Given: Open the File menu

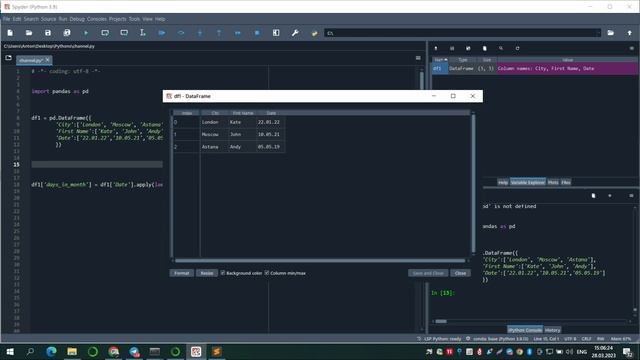Looking at the screenshot, I should (6, 19).
